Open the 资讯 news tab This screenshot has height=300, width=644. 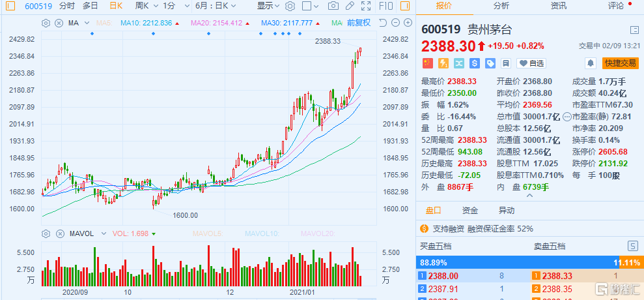point(559,6)
